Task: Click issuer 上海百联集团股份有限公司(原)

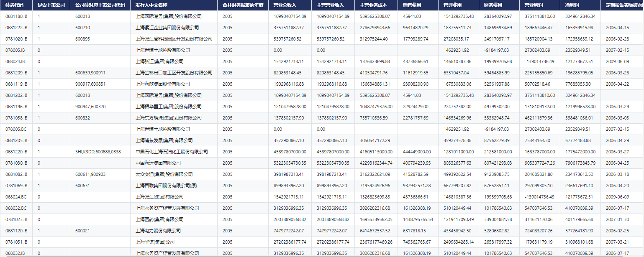Action: [167, 186]
